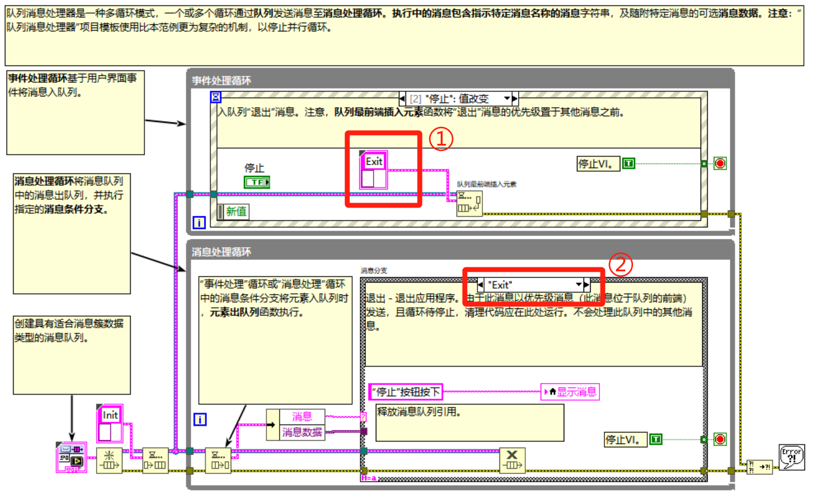This screenshot has width=839, height=504.
Task: Select the iteration terminal in 事件处理循环
Action: click(199, 222)
